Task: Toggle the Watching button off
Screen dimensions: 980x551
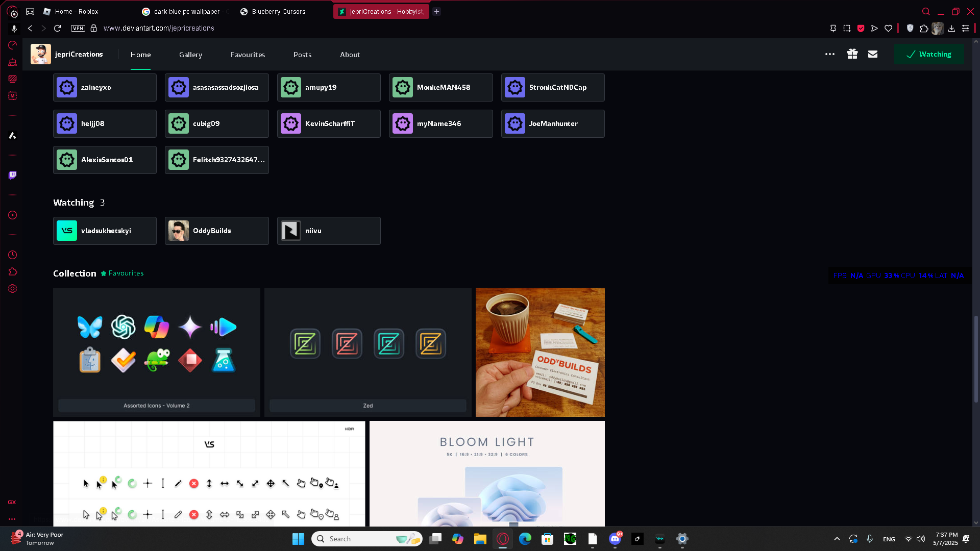Action: tap(929, 54)
